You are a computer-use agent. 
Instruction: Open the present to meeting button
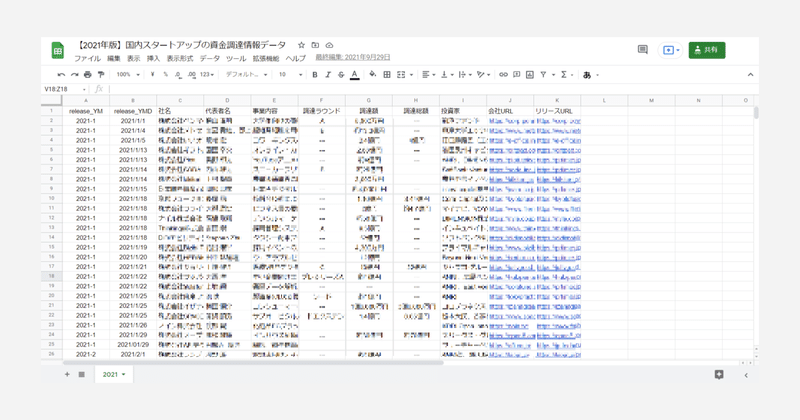click(670, 50)
